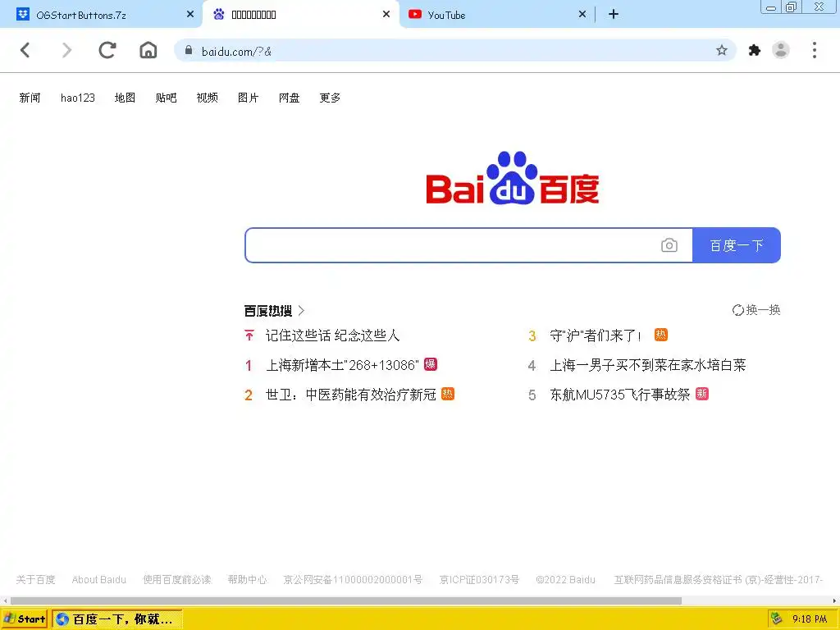
Task: Open the extensions puzzle icon
Action: pos(755,50)
